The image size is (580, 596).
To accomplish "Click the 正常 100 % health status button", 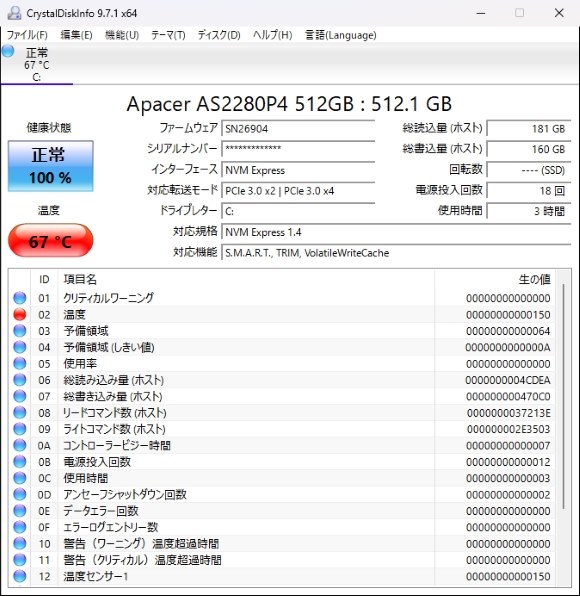I will (51, 166).
